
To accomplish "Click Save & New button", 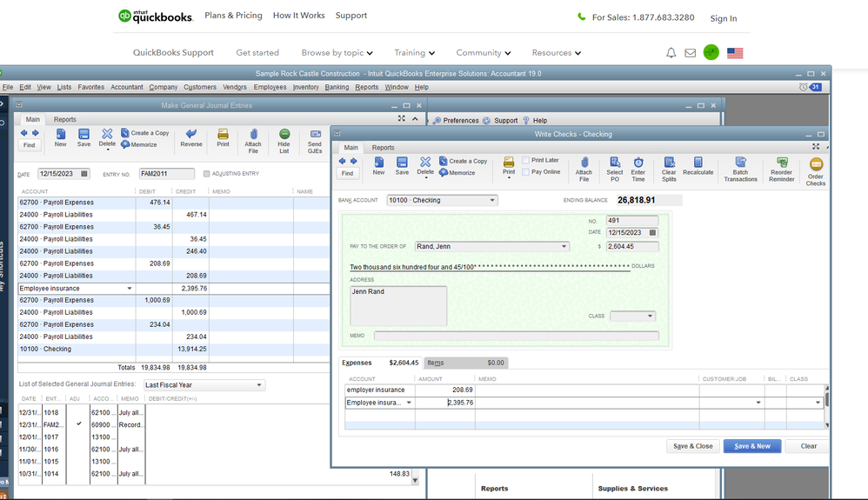I will (x=752, y=446).
